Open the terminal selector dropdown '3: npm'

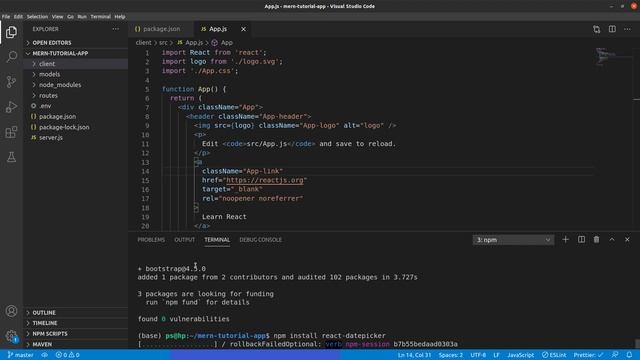[513, 240]
